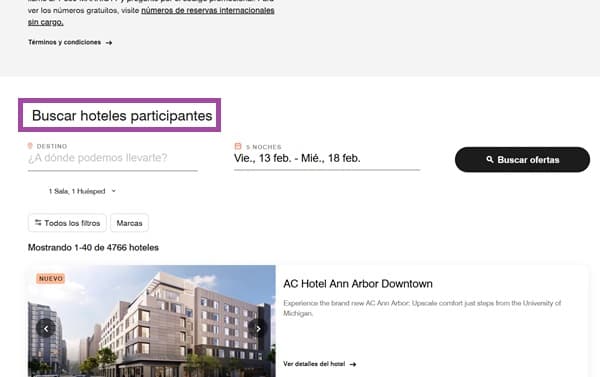Image resolution: width=600 pixels, height=377 pixels.
Task: Open números de reservas internacionales sin cargo link
Action: (x=151, y=16)
